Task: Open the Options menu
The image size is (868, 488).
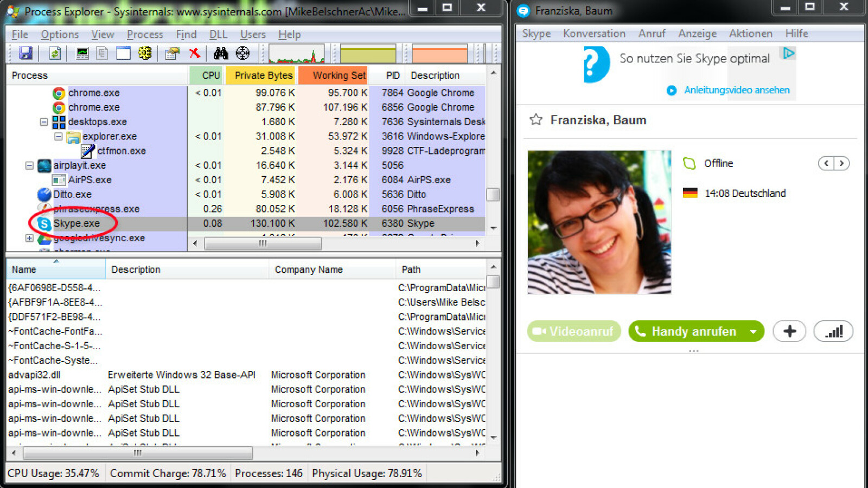Action: (60, 34)
